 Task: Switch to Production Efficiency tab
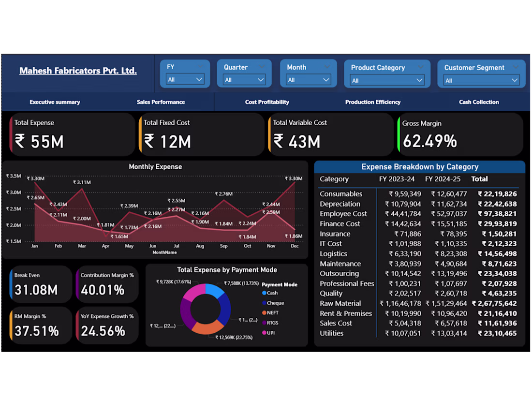373,102
